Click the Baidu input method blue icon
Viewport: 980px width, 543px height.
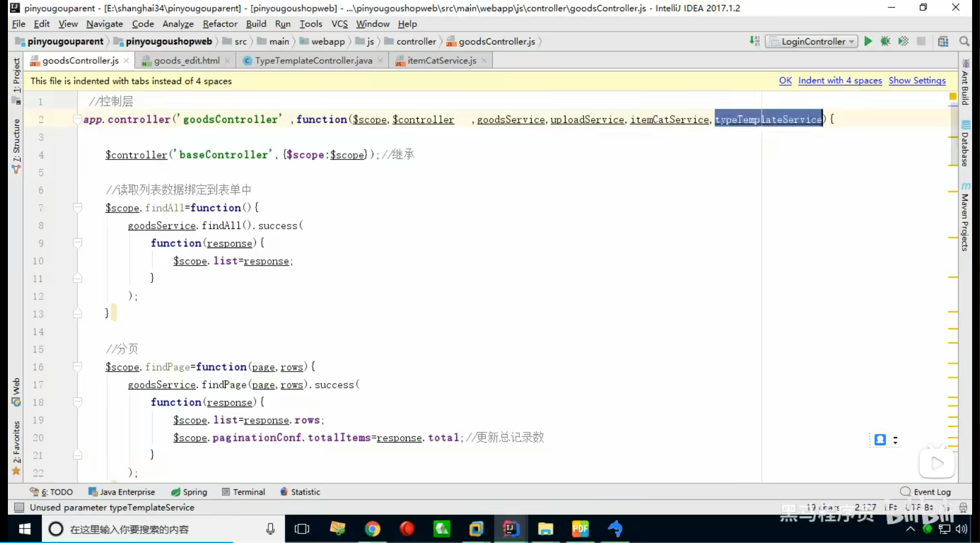[880, 440]
